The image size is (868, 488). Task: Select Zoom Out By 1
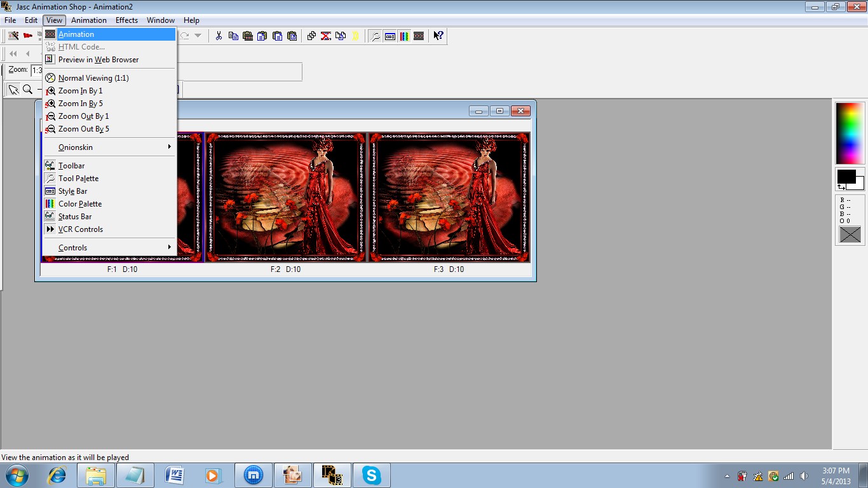coord(109,116)
